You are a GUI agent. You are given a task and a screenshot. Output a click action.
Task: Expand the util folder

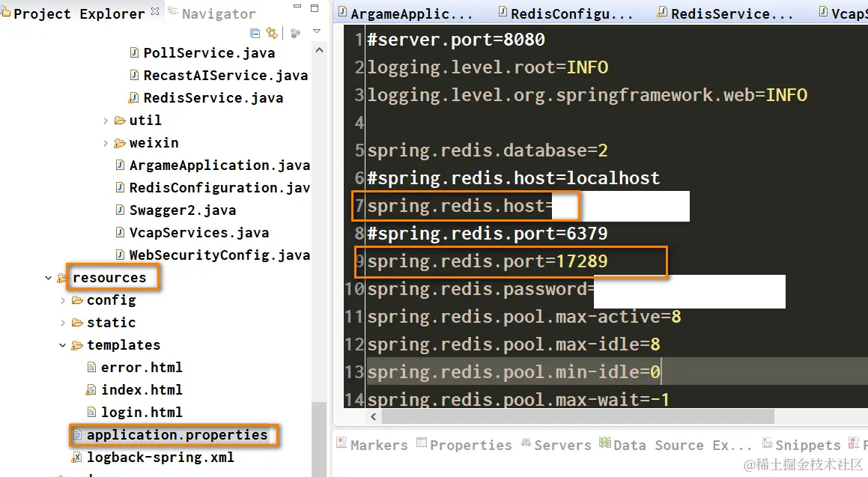point(105,121)
